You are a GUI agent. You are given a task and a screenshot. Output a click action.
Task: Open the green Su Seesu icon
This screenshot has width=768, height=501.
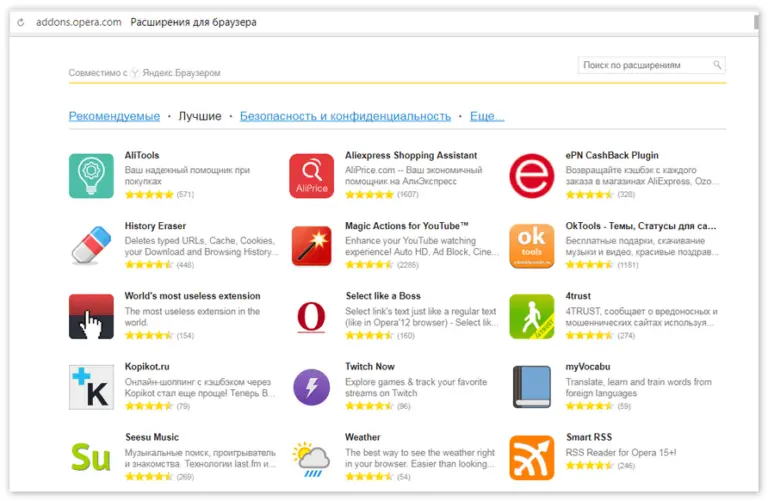91,457
